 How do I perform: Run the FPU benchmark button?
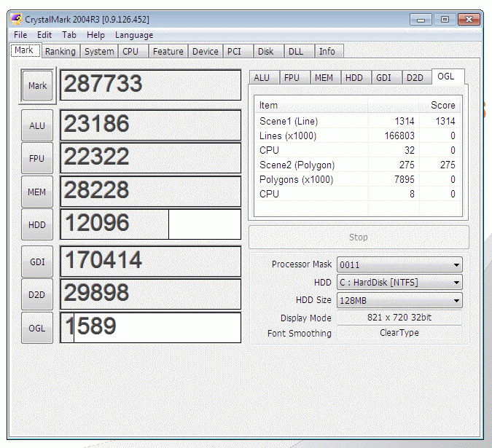click(x=37, y=158)
